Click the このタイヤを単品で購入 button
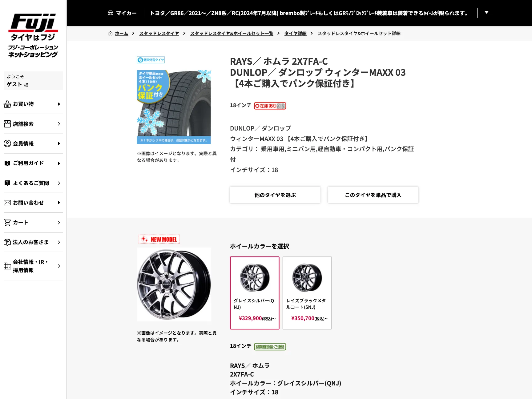 coord(373,195)
